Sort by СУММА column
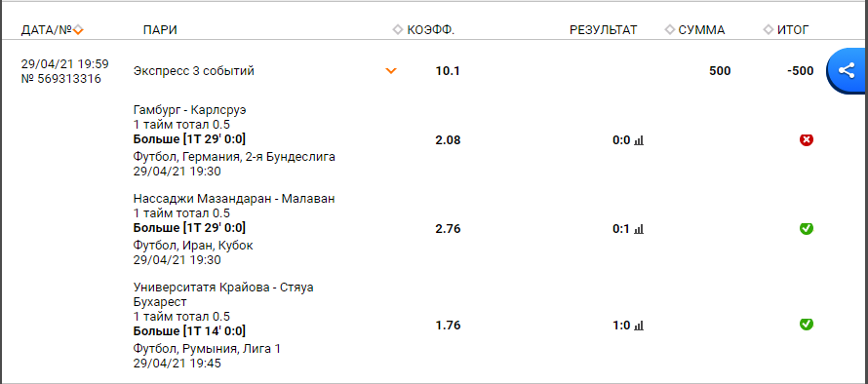 tap(694, 30)
